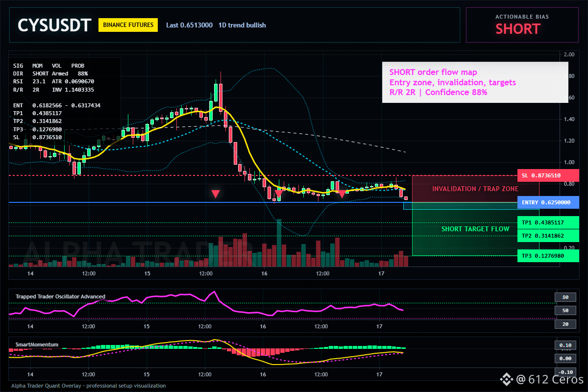Click the info panel "TP2 0.3141862" row

pyautogui.click(x=37, y=121)
